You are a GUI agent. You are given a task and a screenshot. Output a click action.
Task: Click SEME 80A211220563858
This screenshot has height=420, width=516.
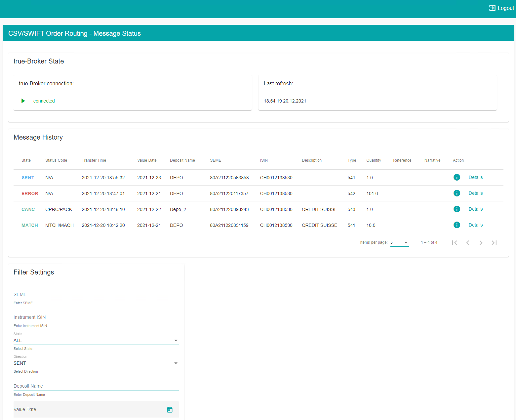pyautogui.click(x=229, y=178)
